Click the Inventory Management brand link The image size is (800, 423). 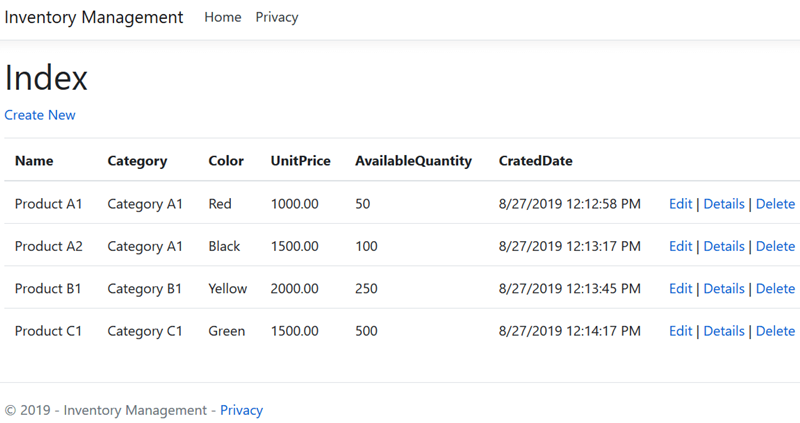(94, 17)
